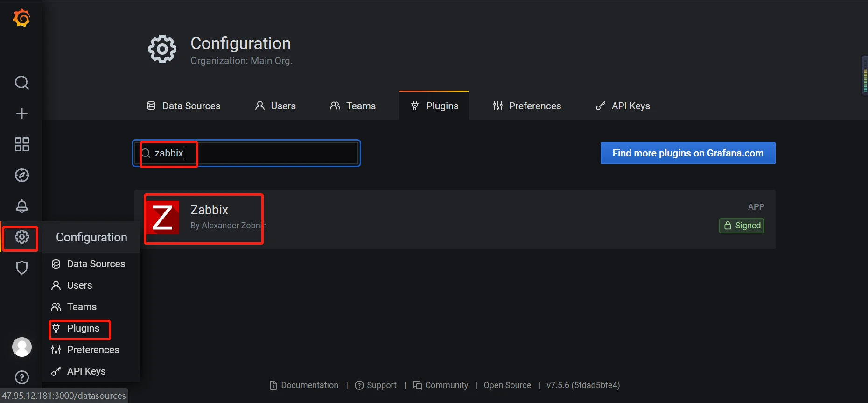
Task: Open the sidebar search magnifier icon
Action: pos(22,83)
